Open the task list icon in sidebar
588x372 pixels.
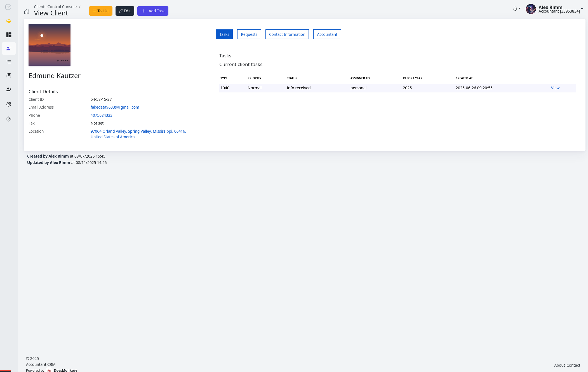pos(9,62)
